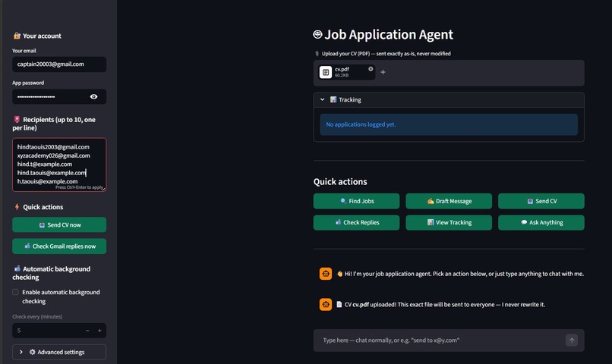
Task: Click the page icon in CV uploaded message
Action: (x=339, y=304)
